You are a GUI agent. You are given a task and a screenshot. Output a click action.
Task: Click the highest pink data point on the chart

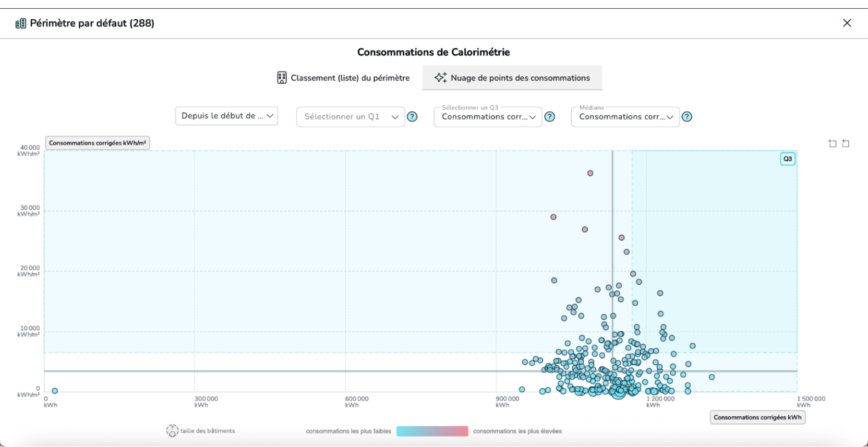pyautogui.click(x=590, y=173)
